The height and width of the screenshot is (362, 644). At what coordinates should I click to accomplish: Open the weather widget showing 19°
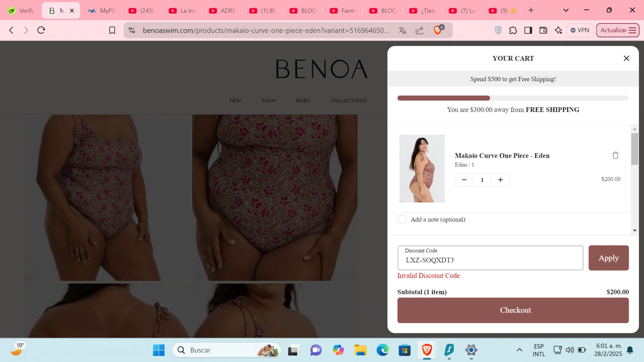17,350
